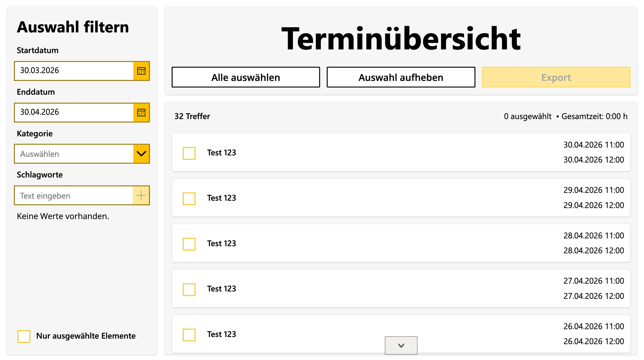
Task: Enable Nur ausgewählte Elemente checkbox
Action: (24, 336)
